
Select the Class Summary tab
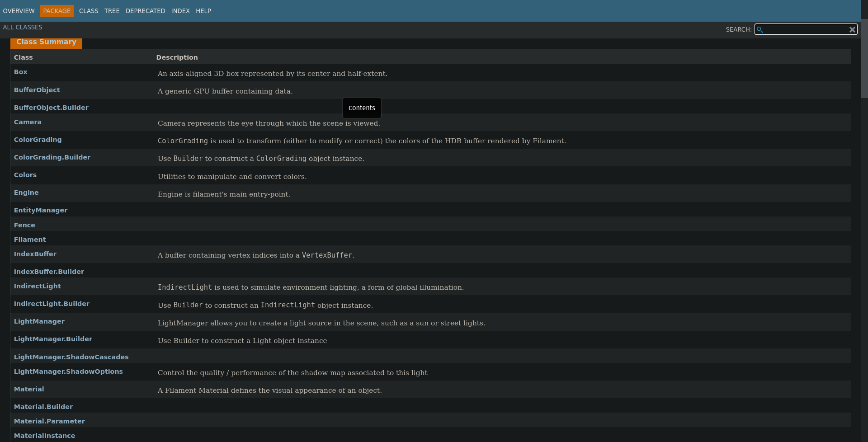46,42
